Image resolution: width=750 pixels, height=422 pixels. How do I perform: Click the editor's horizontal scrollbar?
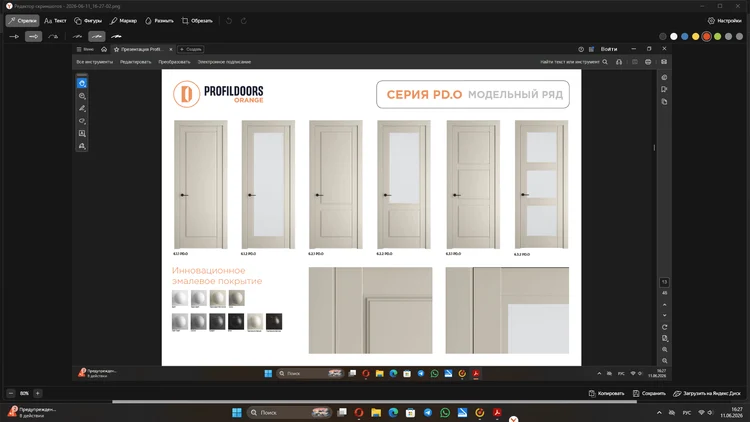point(374,402)
